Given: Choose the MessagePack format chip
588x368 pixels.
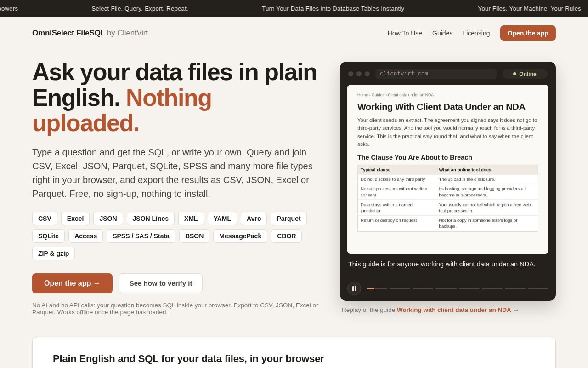Looking at the screenshot, I should point(240,236).
